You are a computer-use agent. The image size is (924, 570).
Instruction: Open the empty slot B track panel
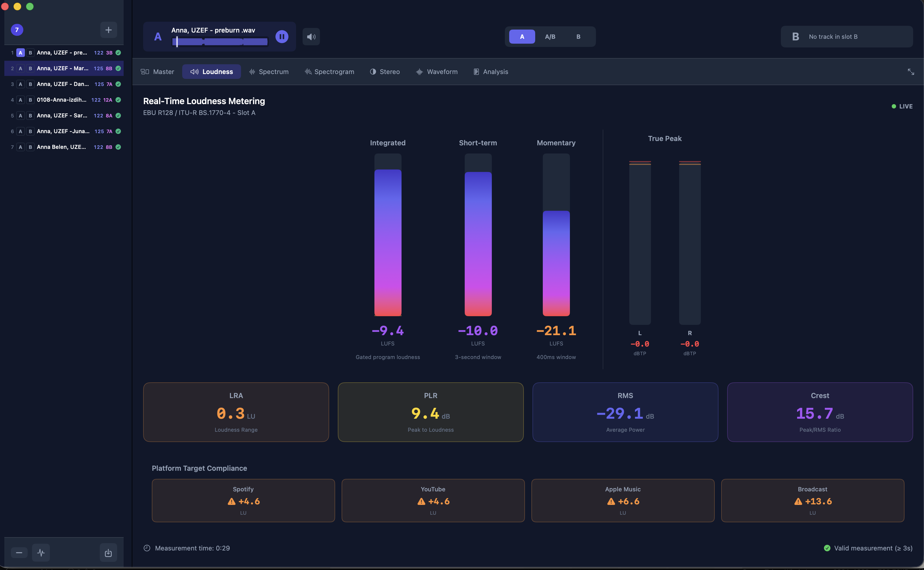[x=846, y=37]
